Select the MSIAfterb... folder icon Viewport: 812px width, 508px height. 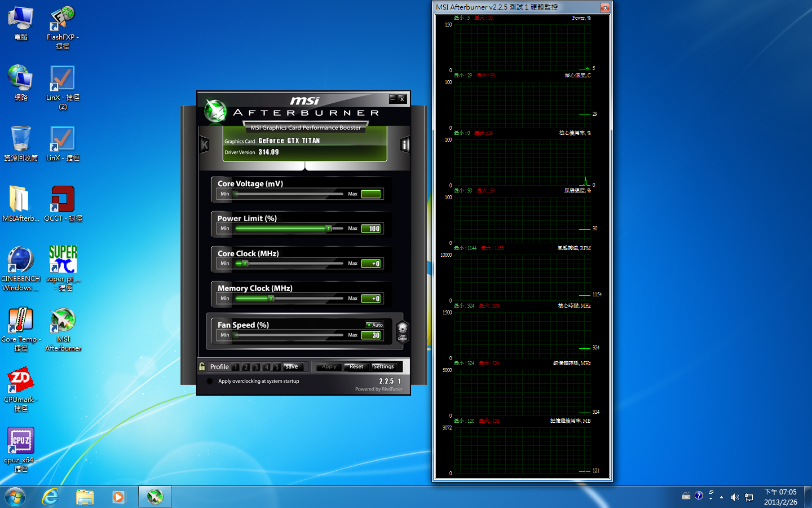click(21, 204)
